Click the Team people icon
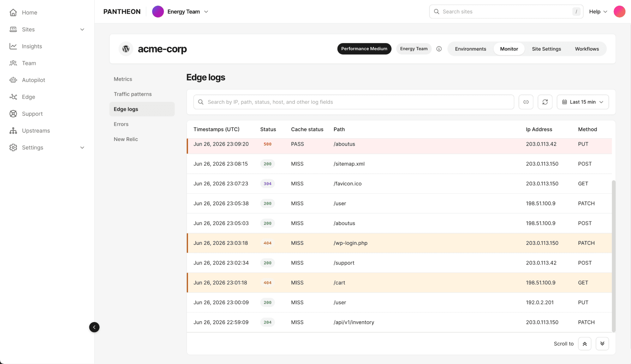The width and height of the screenshot is (631, 364). (13, 63)
